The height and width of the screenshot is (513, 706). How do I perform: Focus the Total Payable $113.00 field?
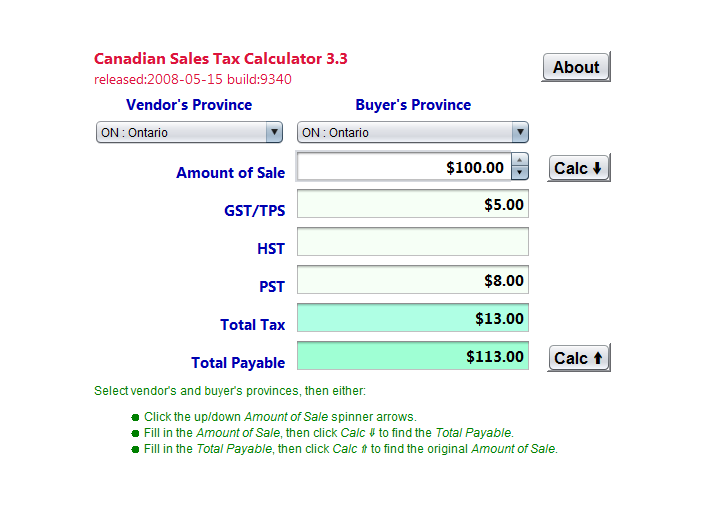[x=413, y=356]
